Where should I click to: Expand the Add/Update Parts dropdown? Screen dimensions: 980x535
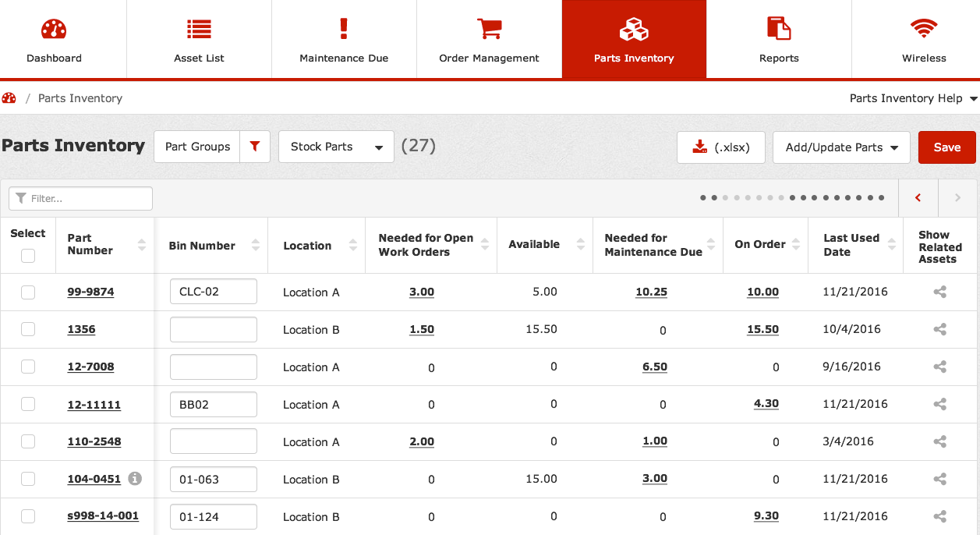pos(840,147)
